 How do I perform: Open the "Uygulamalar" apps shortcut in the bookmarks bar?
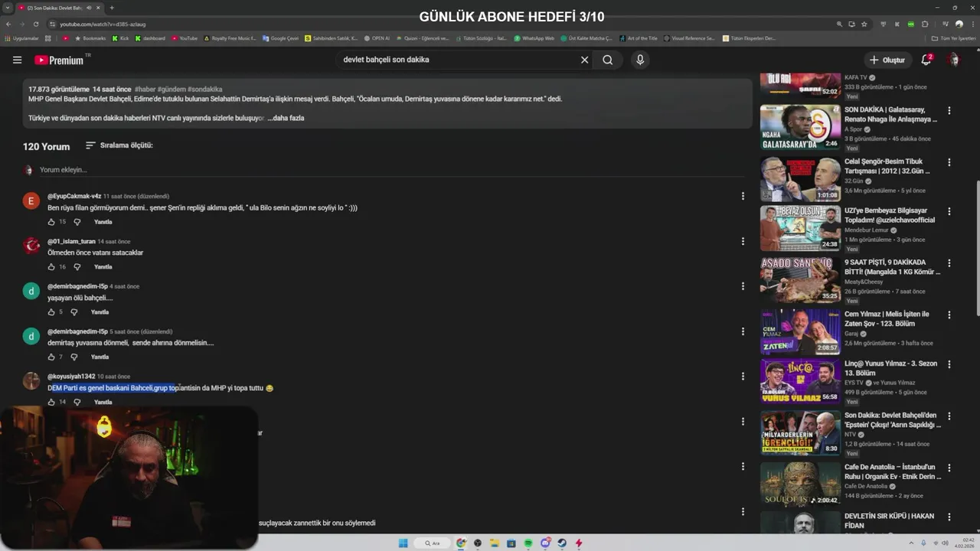point(21,38)
